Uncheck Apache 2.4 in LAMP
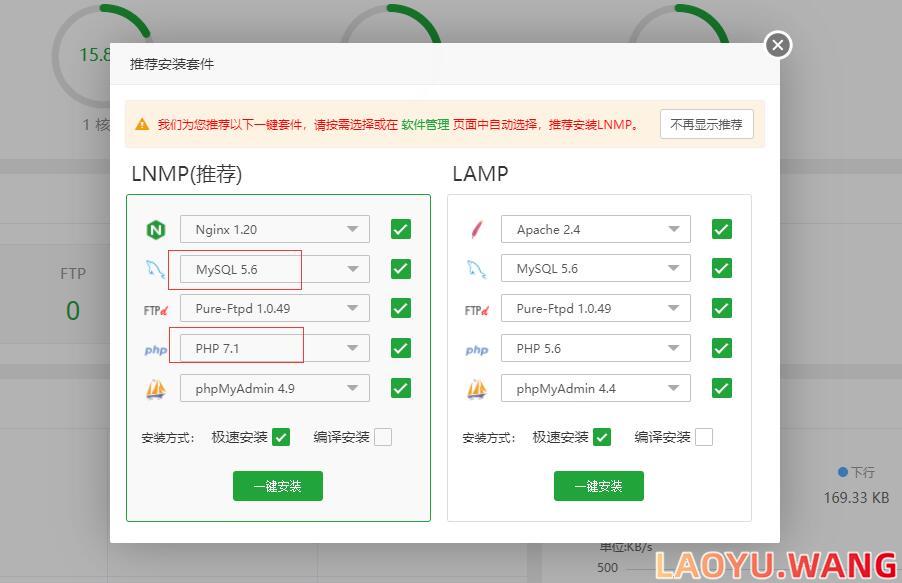The image size is (902, 583). (722, 229)
